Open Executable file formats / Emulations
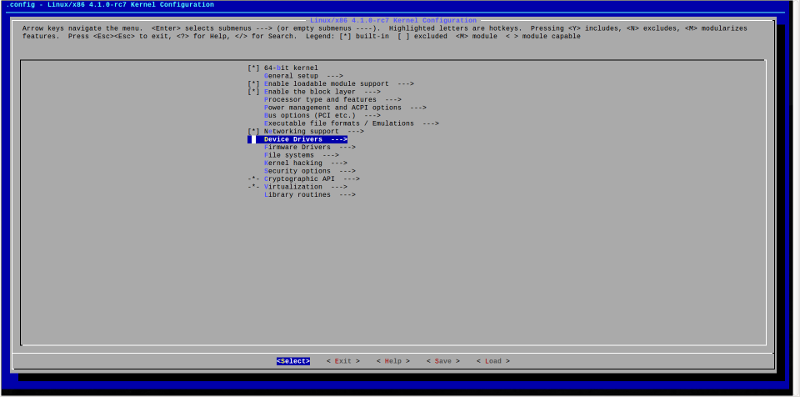Viewport: 800px width, 397px height. click(x=352, y=123)
